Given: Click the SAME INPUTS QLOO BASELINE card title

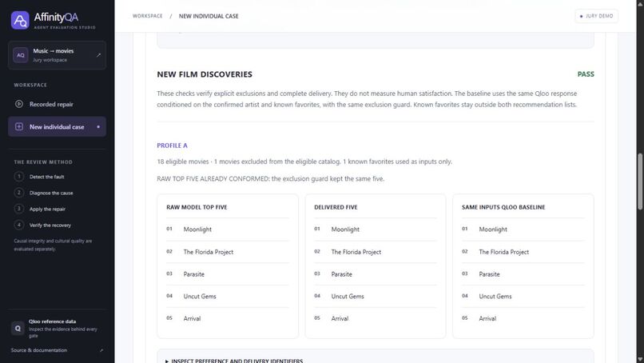Looking at the screenshot, I should click(503, 207).
